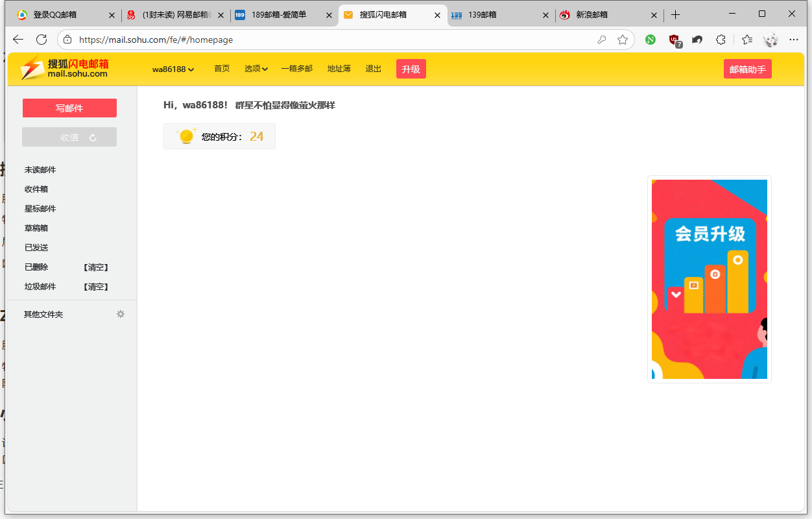Screen dimensions: 812x519
Task: Expand the wa86188 account dropdown
Action: [x=173, y=69]
